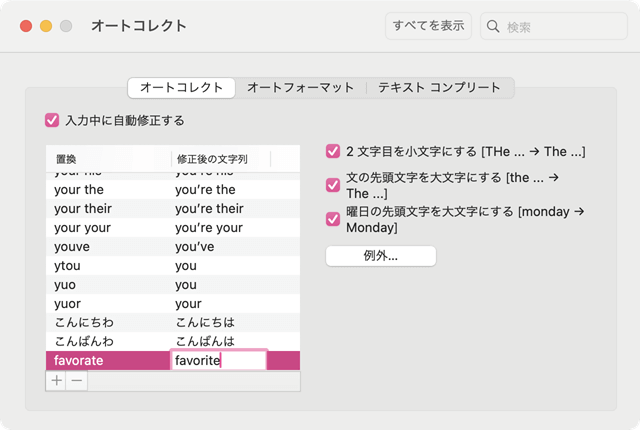
Task: Open the 例外... exceptions dialog
Action: tap(381, 256)
